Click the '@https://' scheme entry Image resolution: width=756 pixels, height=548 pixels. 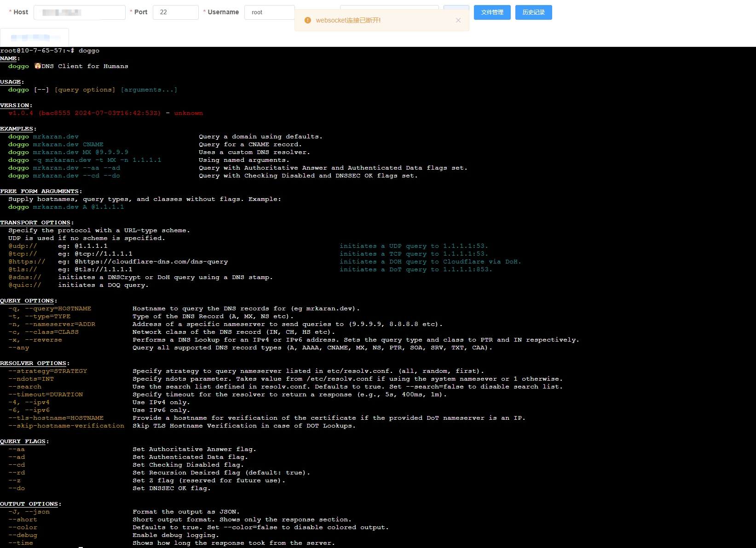coord(27,262)
